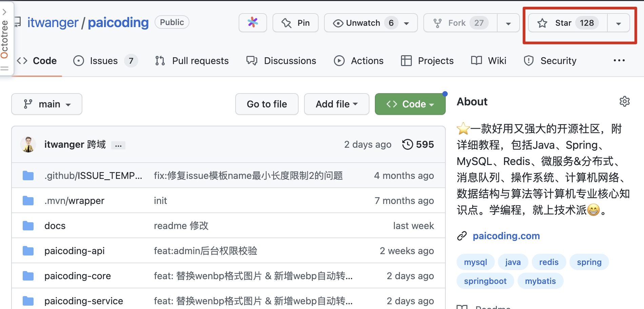Click the .mvn/wrapper folder icon
Image resolution: width=644 pixels, height=309 pixels.
click(28, 201)
